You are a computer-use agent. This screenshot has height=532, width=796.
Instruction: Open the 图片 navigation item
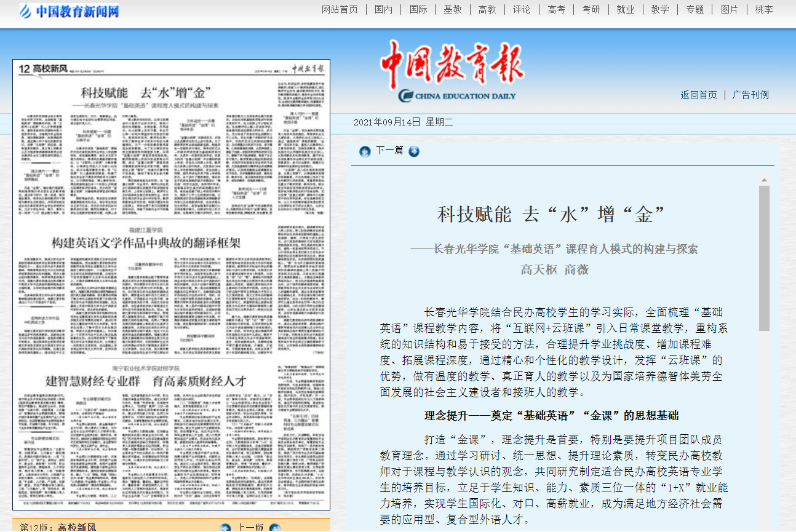[729, 9]
